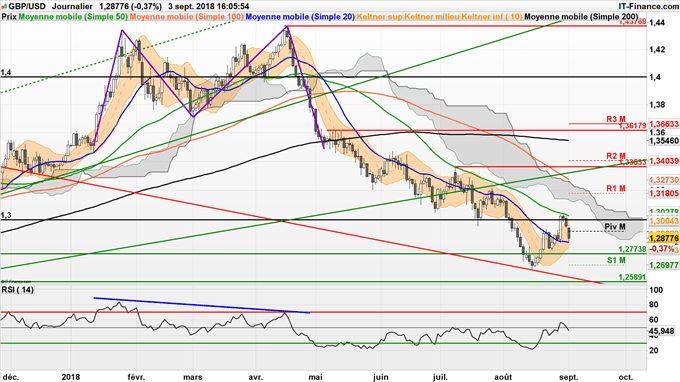Click the red 1,43768 resistance value

pos(632,22)
